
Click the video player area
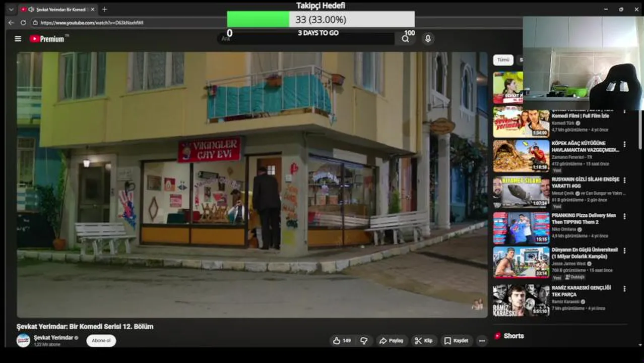252,185
